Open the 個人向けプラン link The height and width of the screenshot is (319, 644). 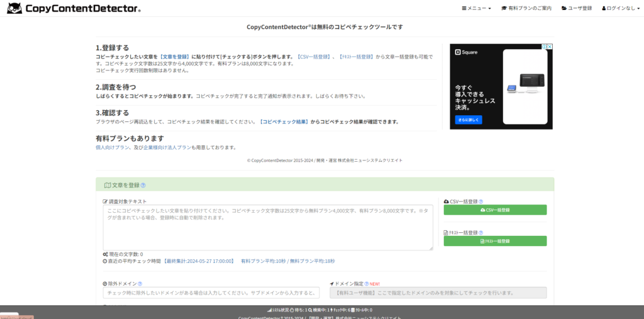click(112, 147)
